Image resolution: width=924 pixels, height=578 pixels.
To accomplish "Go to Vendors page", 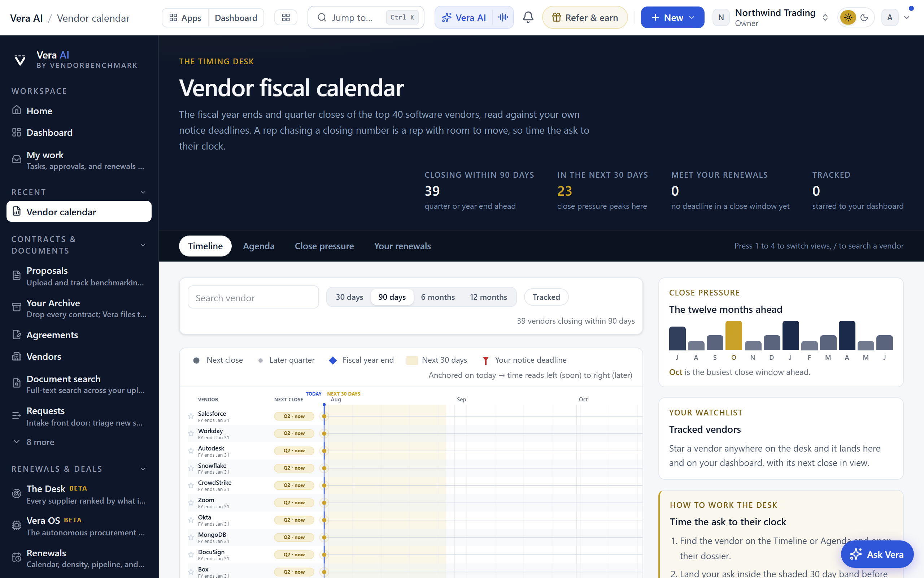I will pyautogui.click(x=79, y=356).
